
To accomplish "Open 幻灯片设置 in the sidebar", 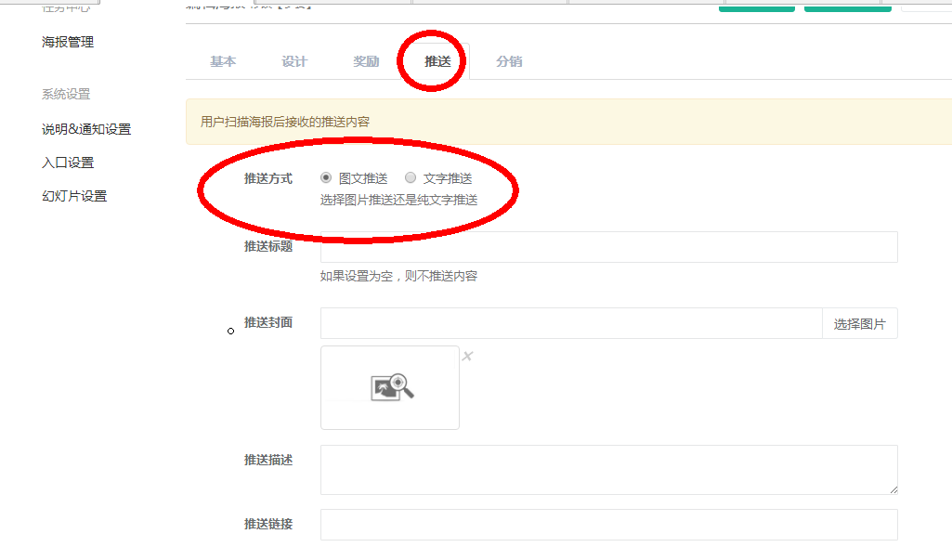I will point(74,196).
